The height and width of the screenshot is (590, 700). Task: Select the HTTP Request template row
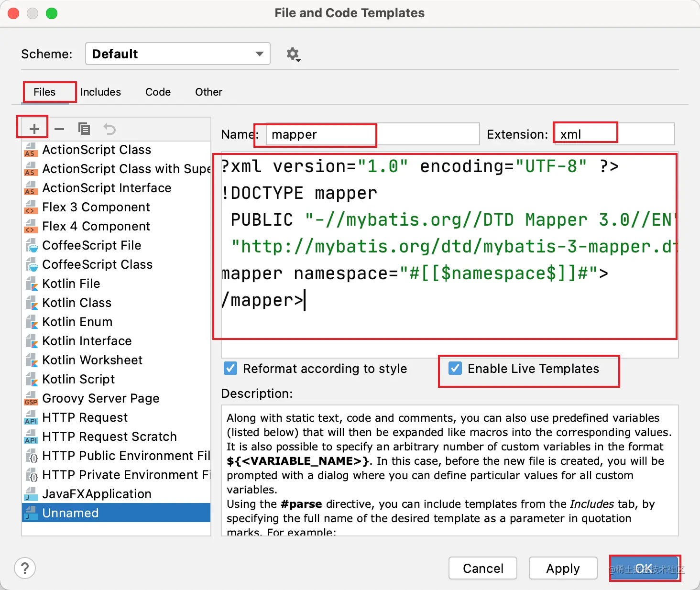point(116,417)
